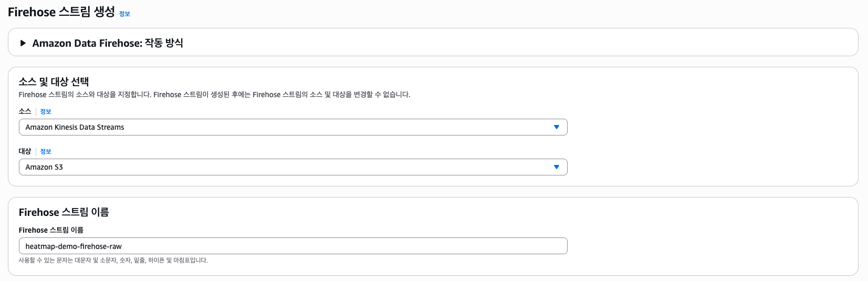Click the large Firehose 스트림 이름 section heading
This screenshot has height=281, width=868.
(64, 212)
